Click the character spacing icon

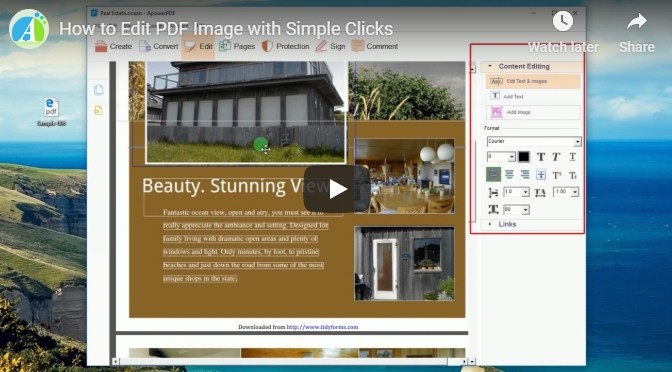pyautogui.click(x=540, y=192)
